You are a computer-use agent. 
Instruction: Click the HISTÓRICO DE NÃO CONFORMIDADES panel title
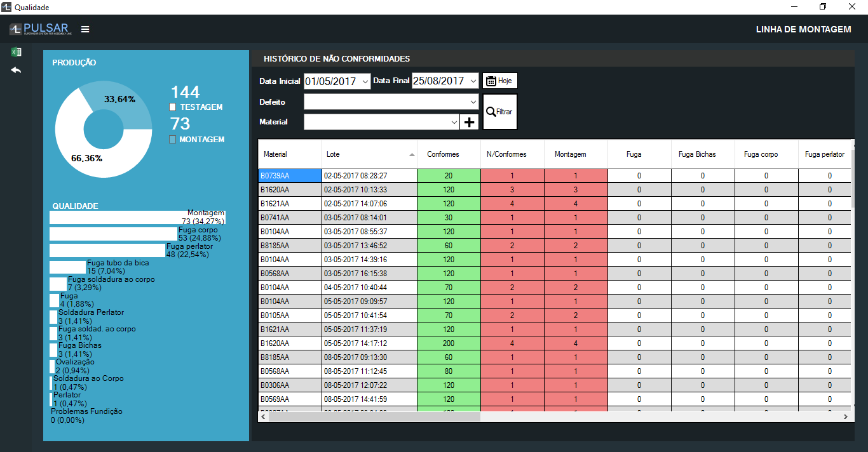337,59
